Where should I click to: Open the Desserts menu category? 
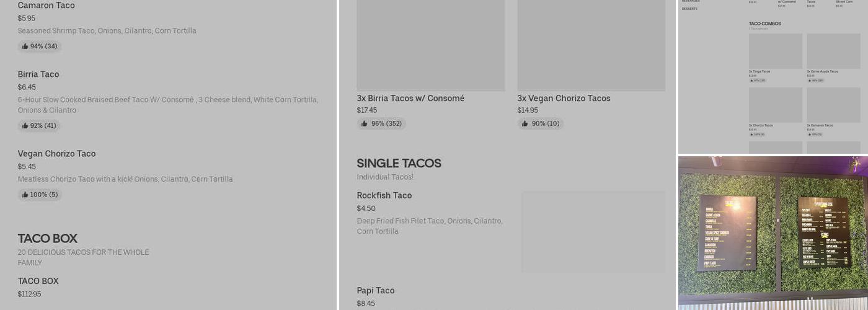coord(689,9)
